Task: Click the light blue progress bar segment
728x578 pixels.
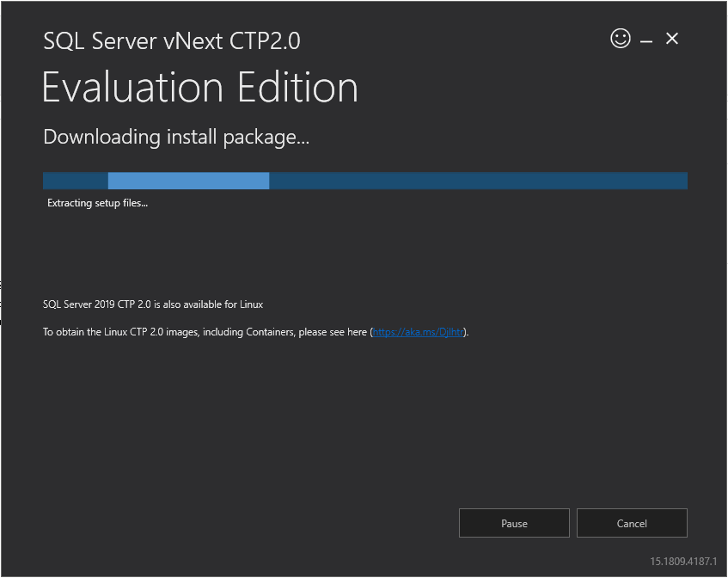Action: click(188, 181)
